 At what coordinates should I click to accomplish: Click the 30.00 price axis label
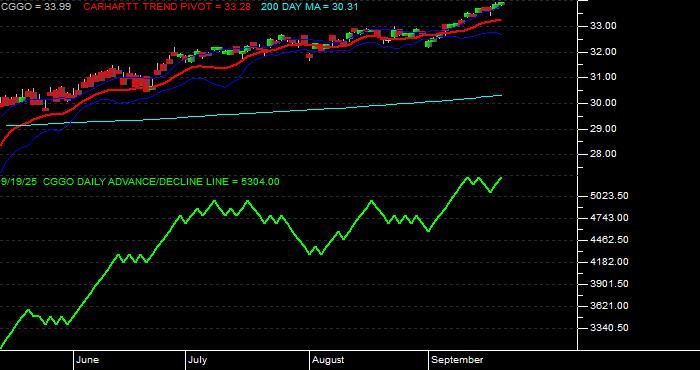[x=602, y=103]
